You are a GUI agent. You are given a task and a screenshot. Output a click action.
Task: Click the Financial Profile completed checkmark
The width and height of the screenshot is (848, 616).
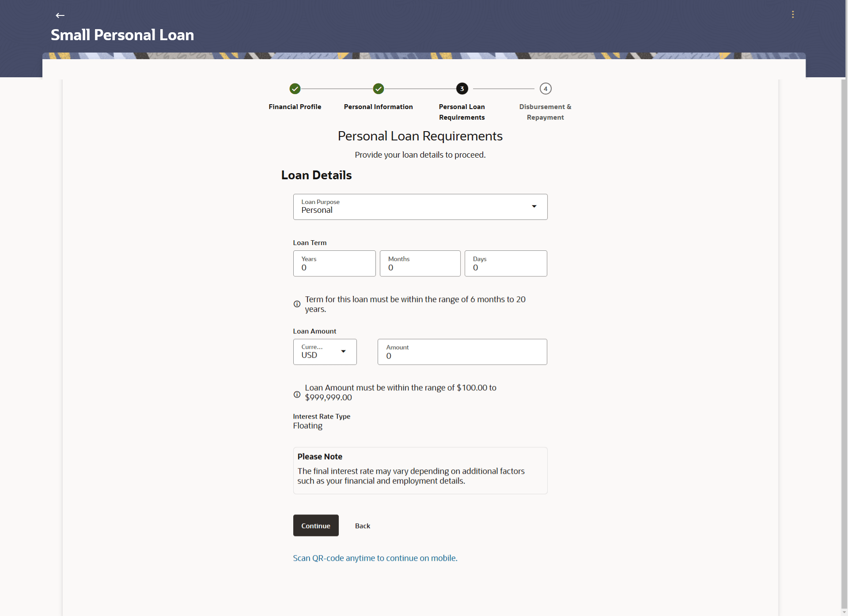point(295,89)
